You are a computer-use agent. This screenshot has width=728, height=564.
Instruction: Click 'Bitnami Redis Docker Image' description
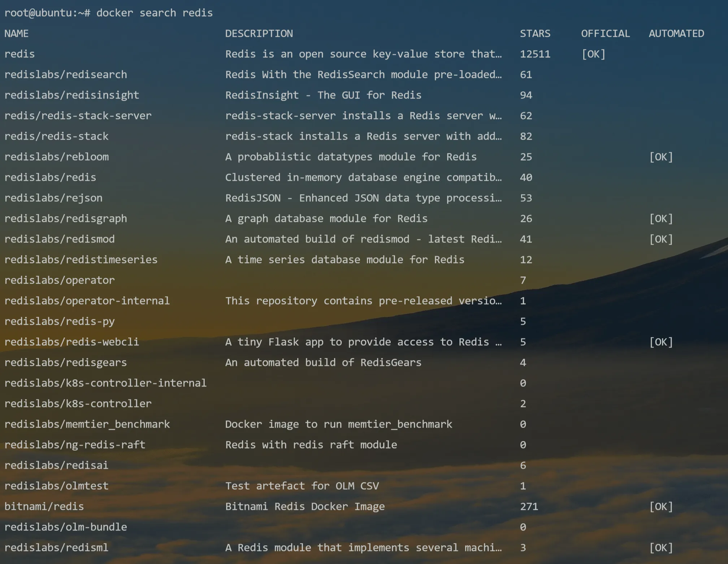click(x=305, y=507)
